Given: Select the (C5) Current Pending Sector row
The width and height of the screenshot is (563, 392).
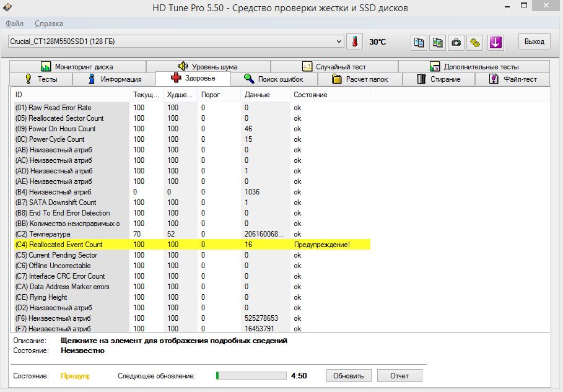Looking at the screenshot, I should coord(191,255).
